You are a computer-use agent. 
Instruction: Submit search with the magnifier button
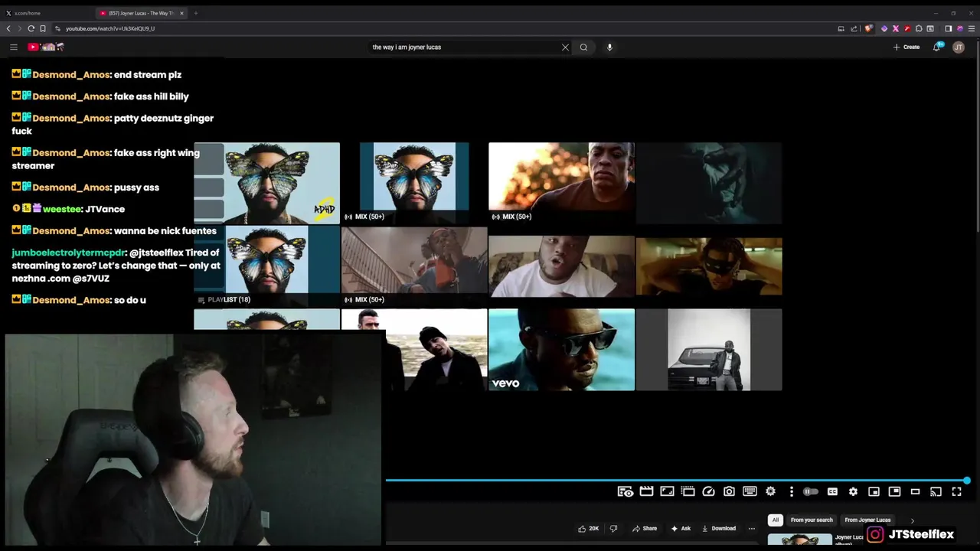[583, 47]
